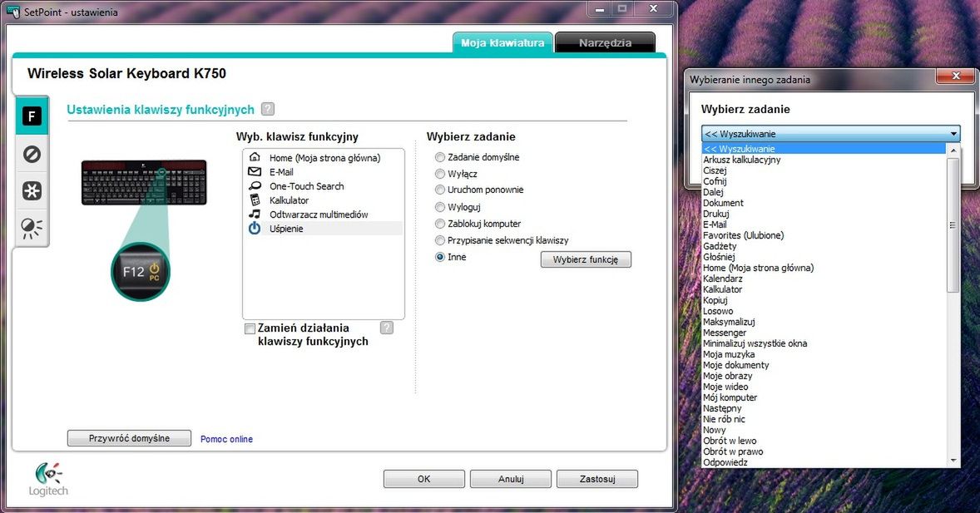
Task: Open Pomoc online link
Action: 226,439
